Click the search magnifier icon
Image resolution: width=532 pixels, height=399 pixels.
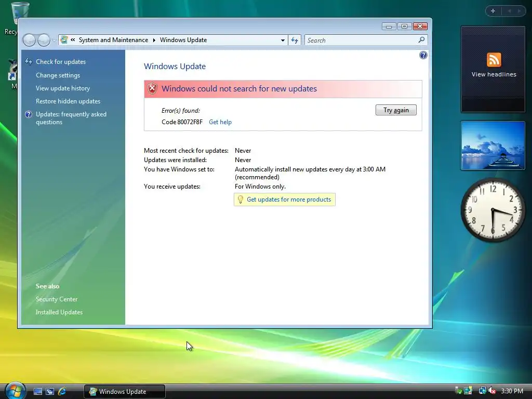click(421, 40)
